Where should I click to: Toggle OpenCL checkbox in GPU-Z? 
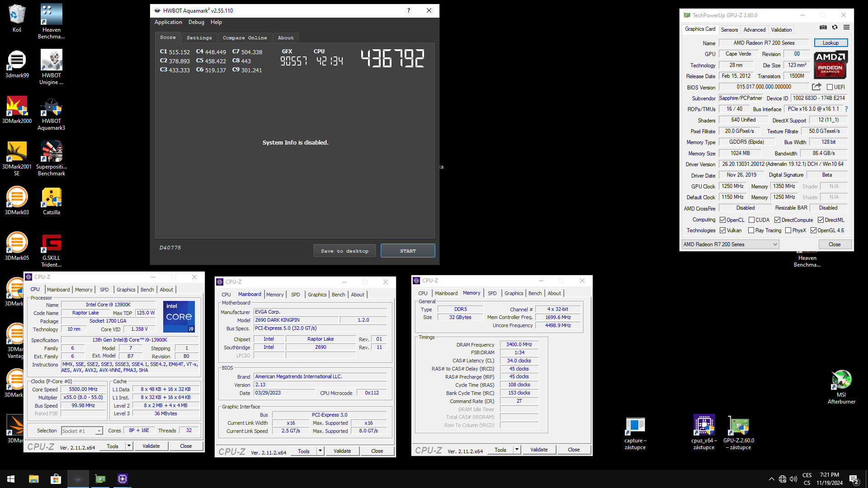(x=722, y=220)
